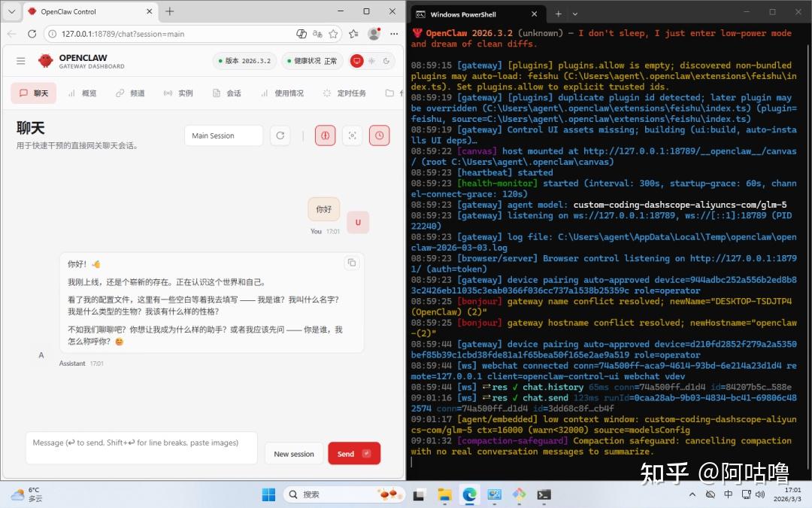Click the red OpenClaw lobster logo
Image resolution: width=812 pixels, height=508 pixels.
46,61
